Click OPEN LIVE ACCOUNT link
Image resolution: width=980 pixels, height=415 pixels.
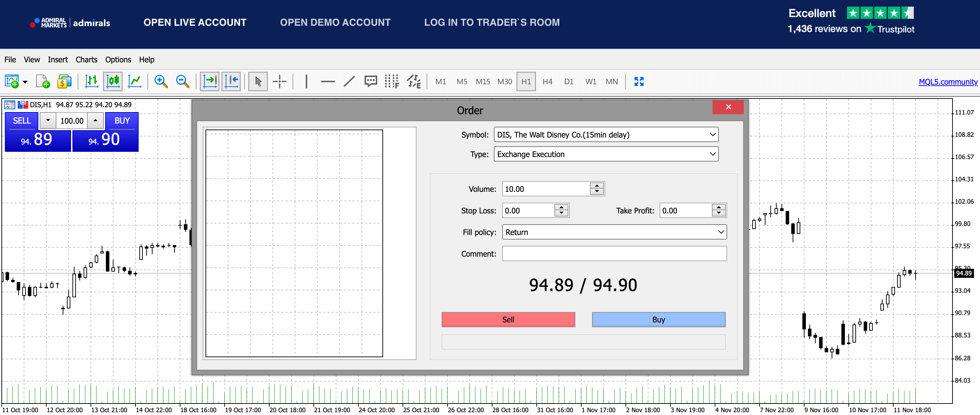(195, 22)
